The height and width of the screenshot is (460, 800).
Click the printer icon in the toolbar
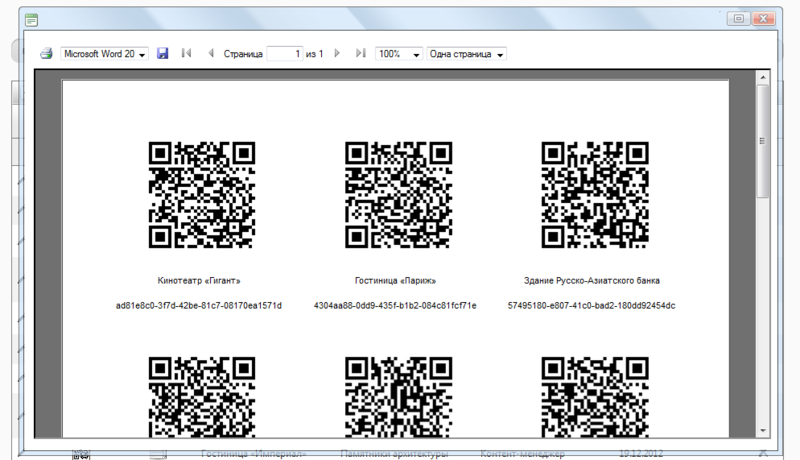(x=46, y=54)
